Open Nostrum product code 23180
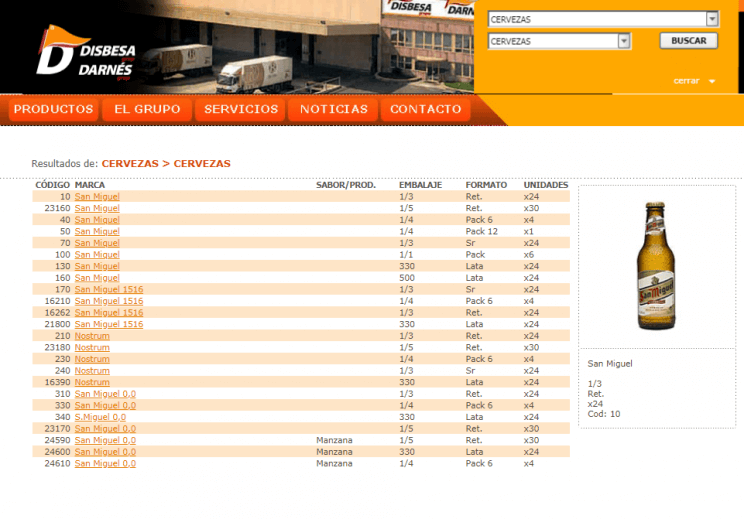744x519 pixels. [92, 348]
